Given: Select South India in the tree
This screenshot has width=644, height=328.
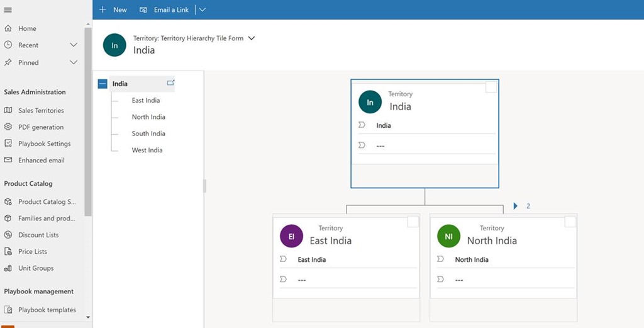Looking at the screenshot, I should pyautogui.click(x=148, y=133).
